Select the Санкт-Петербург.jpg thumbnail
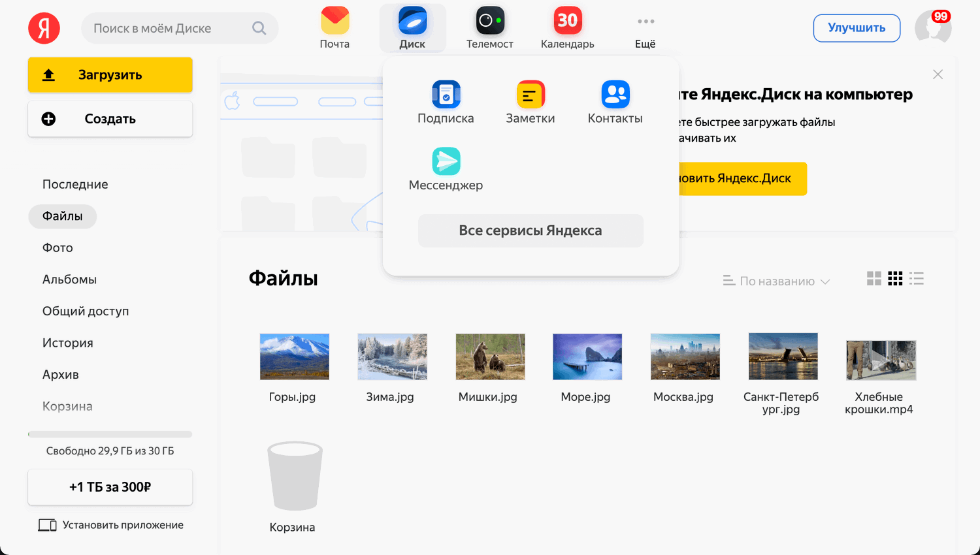The width and height of the screenshot is (980, 555). [x=783, y=357]
